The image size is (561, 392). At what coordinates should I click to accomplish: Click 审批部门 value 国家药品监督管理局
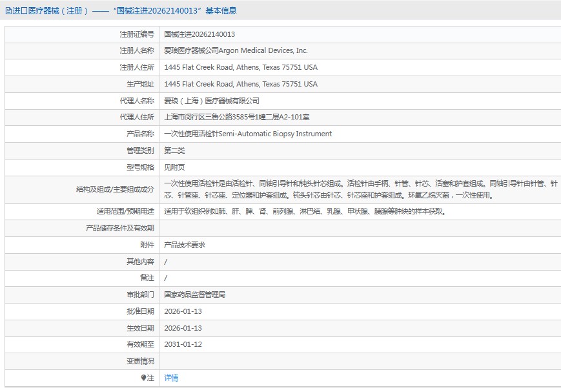click(x=194, y=294)
